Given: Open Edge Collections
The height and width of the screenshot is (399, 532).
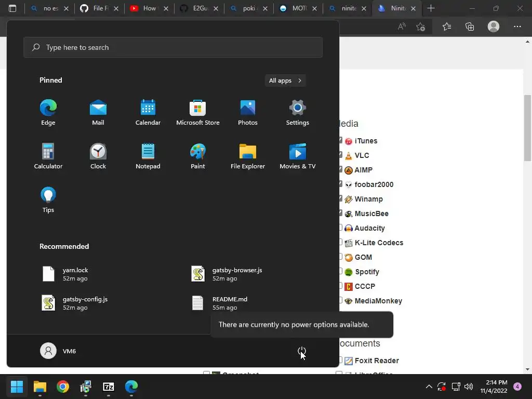Looking at the screenshot, I should pos(470,26).
